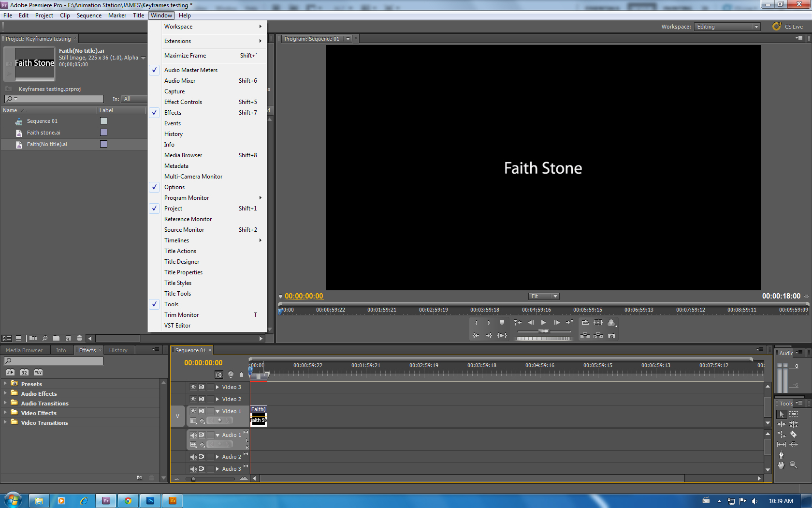Click the Set Out Point button

pyautogui.click(x=489, y=323)
